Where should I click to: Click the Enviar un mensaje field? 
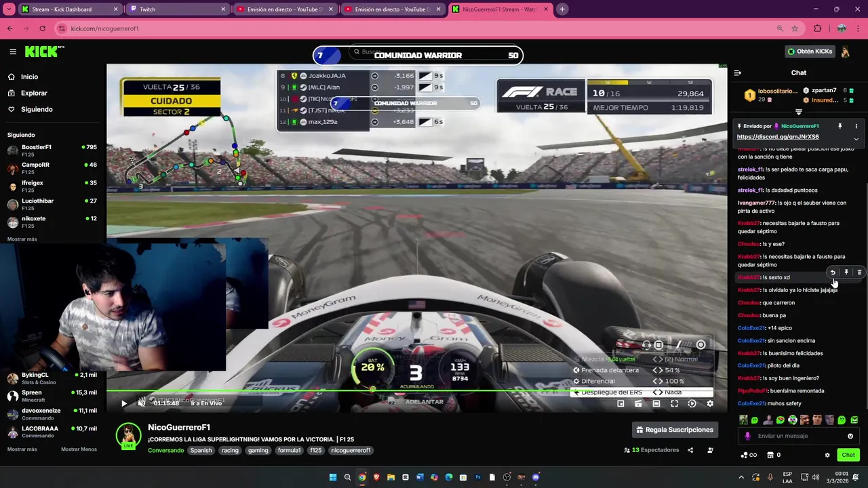click(x=800, y=436)
